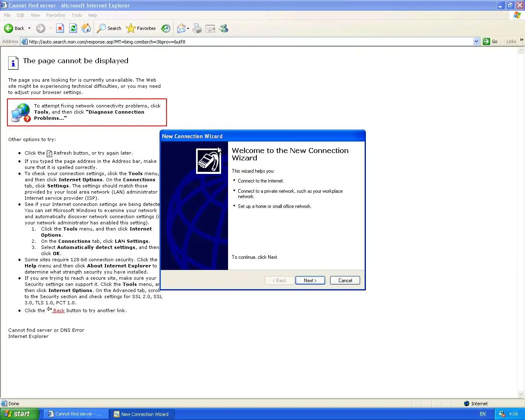Click the info icon beside page cannot be displayed
525x420 pixels.
pos(13,63)
